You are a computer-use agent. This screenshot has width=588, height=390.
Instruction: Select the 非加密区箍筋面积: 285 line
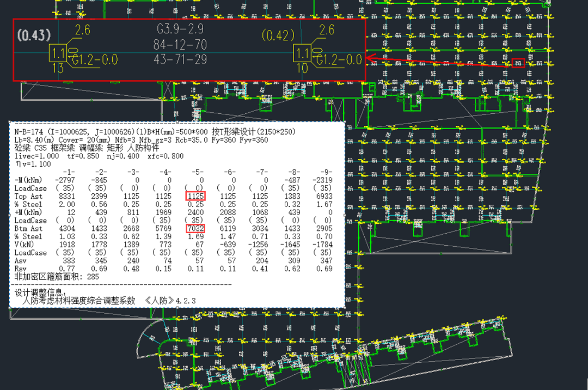[57, 277]
